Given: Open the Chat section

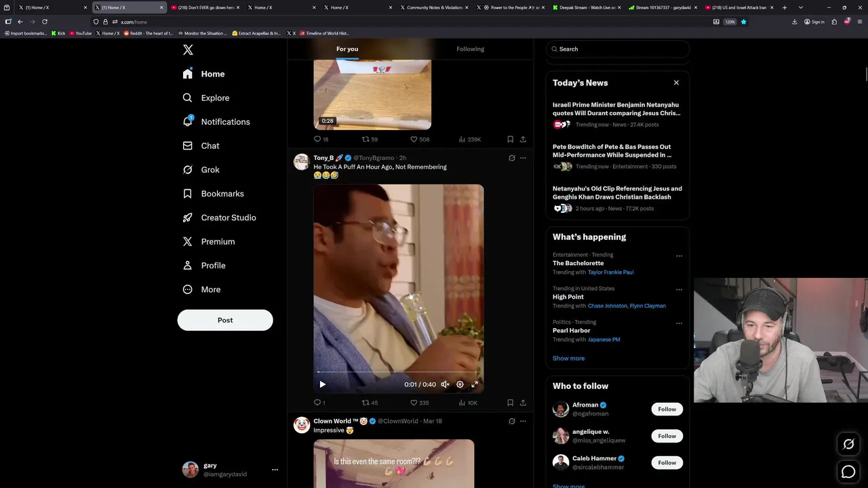Looking at the screenshot, I should pyautogui.click(x=201, y=146).
